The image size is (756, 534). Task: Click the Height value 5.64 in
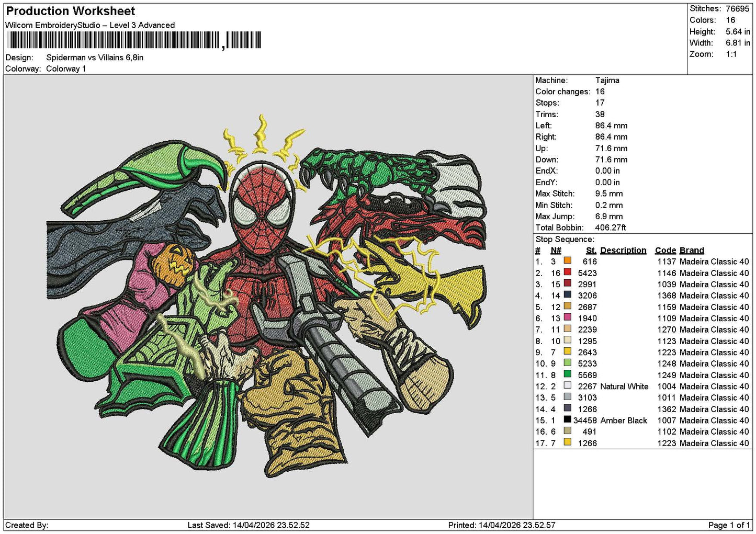point(738,31)
